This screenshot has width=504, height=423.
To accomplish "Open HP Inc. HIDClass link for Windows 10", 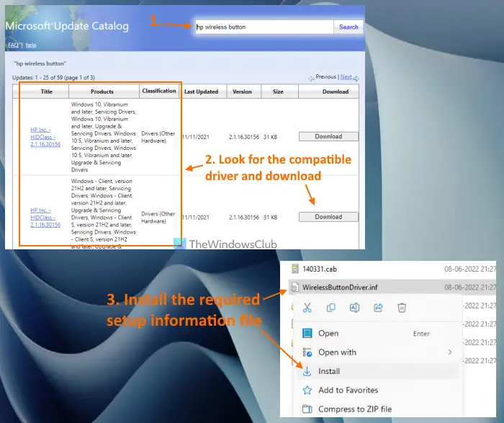I will pos(45,137).
